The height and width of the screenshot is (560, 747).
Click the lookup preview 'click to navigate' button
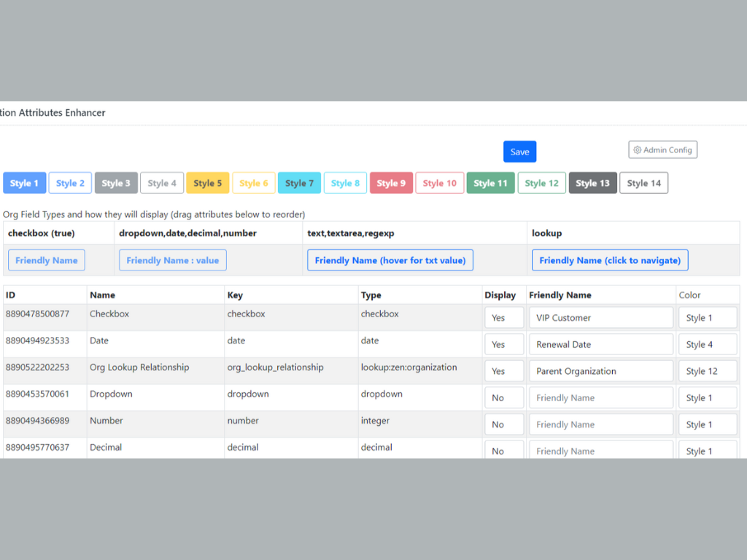(609, 260)
